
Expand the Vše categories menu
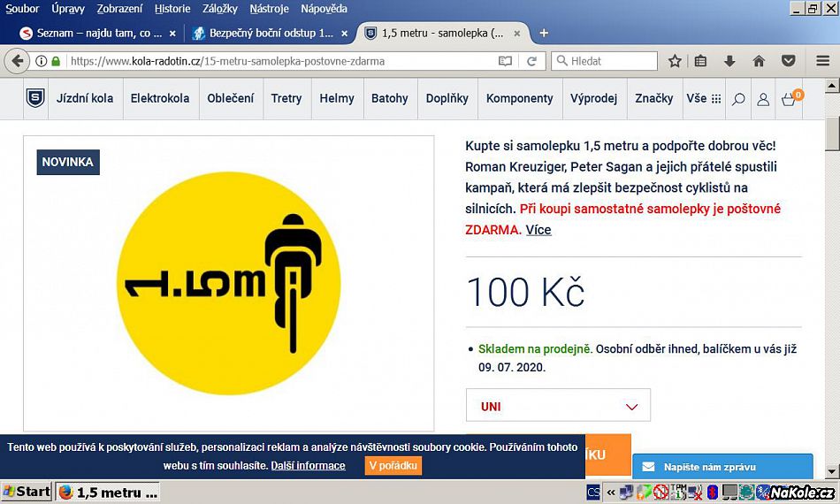704,98
